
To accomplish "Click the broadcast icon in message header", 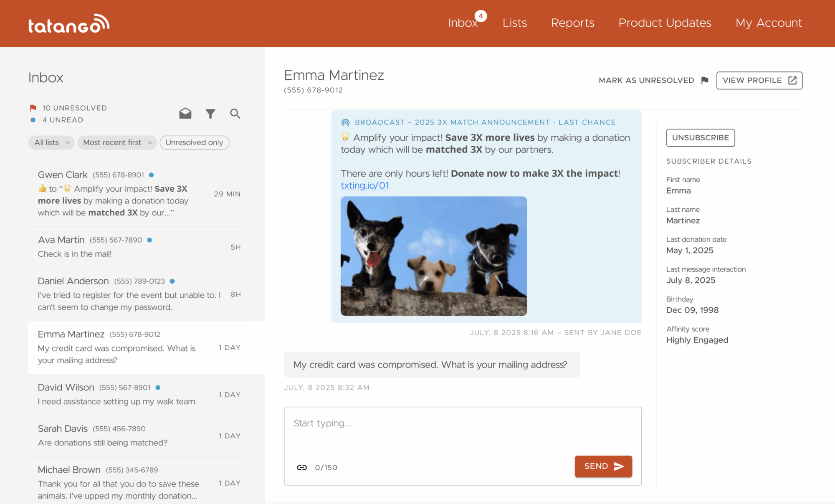I will coord(345,122).
